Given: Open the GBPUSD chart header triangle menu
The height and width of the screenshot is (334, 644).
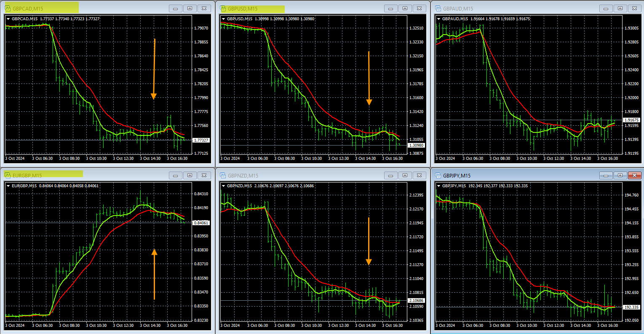Looking at the screenshot, I should 224,19.
